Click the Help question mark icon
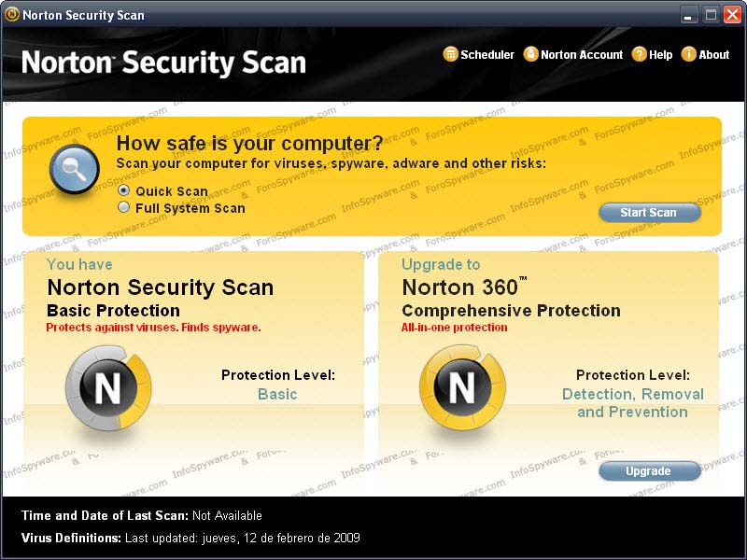Screen dimensions: 747x560 pyautogui.click(x=639, y=54)
